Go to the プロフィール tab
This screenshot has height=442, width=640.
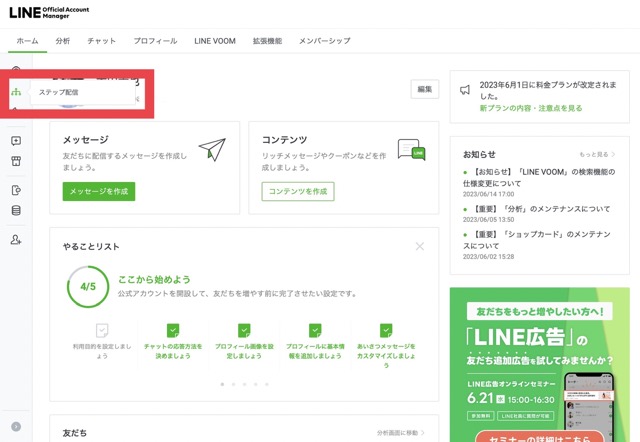pyautogui.click(x=156, y=41)
